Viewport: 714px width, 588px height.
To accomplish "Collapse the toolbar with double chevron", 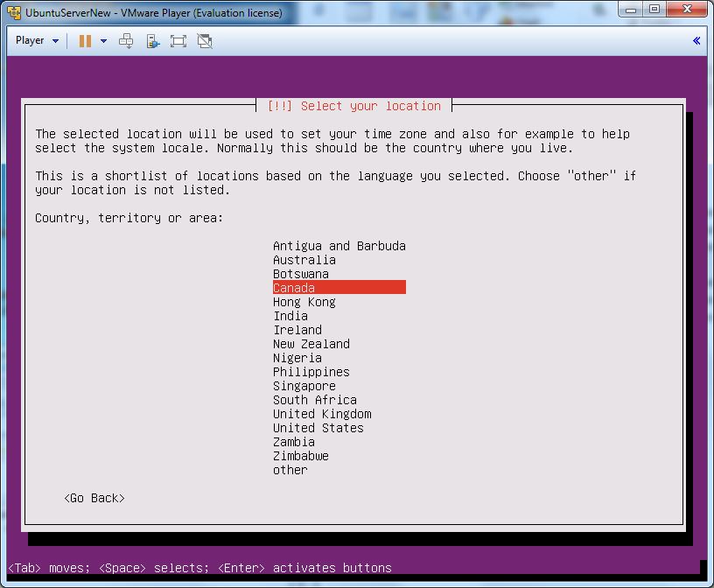I will [696, 41].
